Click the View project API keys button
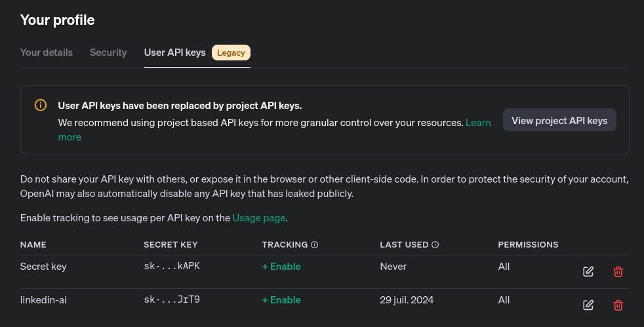The image size is (644, 327). pos(559,120)
